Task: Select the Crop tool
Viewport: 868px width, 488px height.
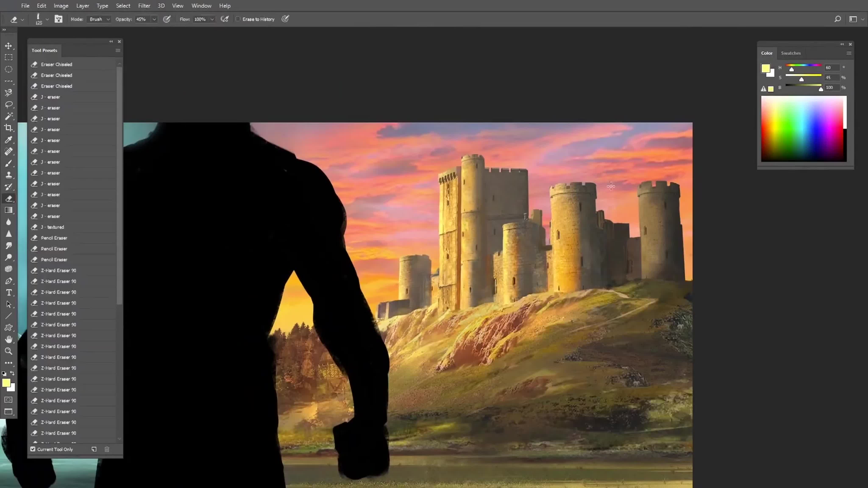Action: [x=8, y=128]
